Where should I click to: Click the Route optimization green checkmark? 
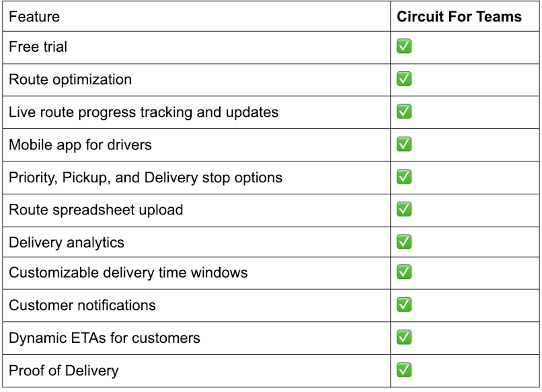pos(403,79)
